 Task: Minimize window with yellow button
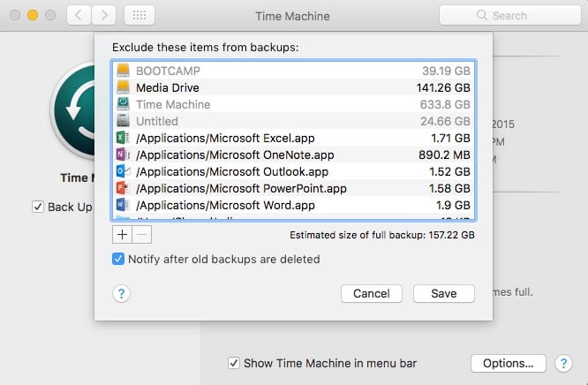click(33, 15)
